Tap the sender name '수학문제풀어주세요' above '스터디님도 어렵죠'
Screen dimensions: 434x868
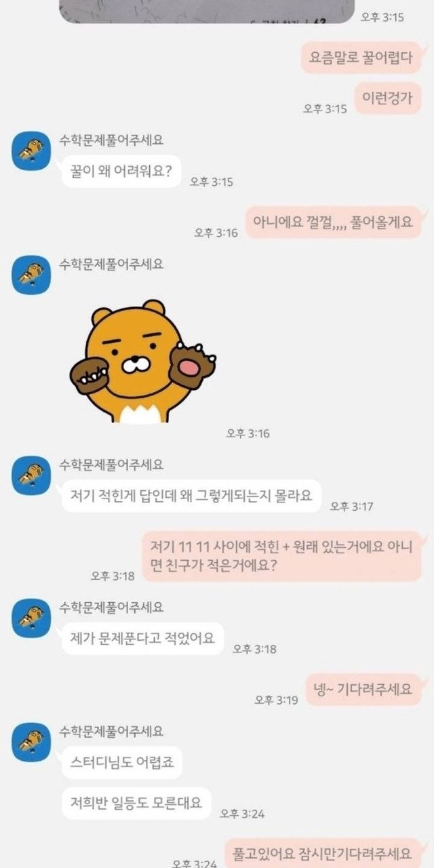[x=111, y=732]
